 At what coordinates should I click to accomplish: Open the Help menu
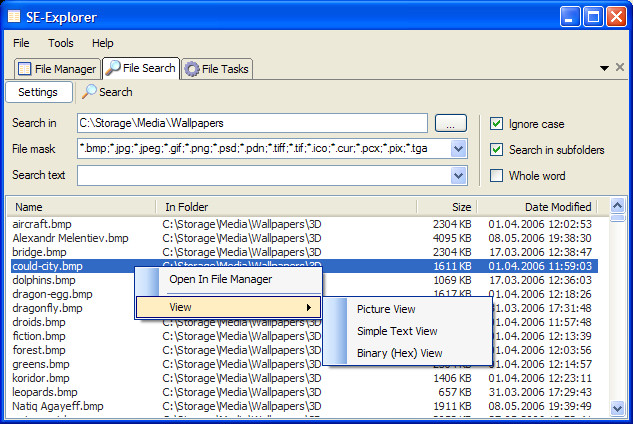103,43
